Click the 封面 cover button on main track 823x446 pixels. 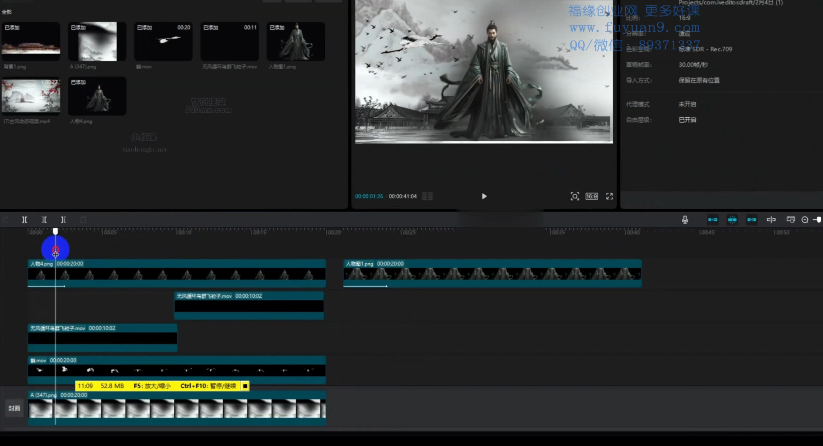pos(14,408)
